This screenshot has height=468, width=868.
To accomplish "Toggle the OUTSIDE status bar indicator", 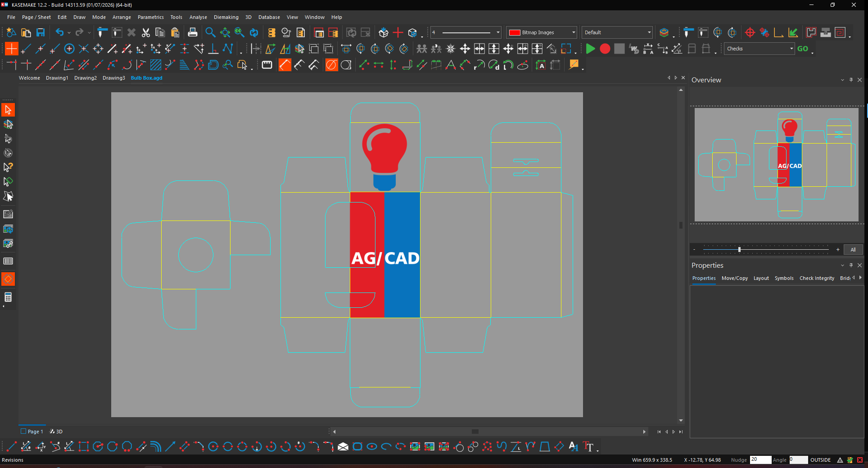I will click(x=820, y=460).
